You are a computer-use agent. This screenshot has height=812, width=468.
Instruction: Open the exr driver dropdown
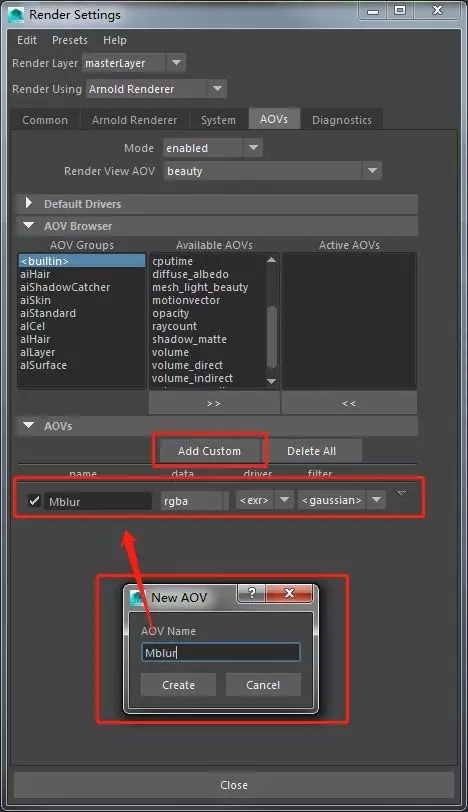(x=284, y=500)
